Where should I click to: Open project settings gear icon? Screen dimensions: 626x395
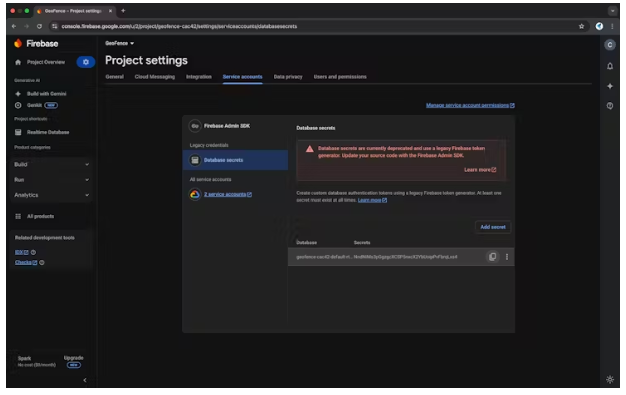[85, 62]
